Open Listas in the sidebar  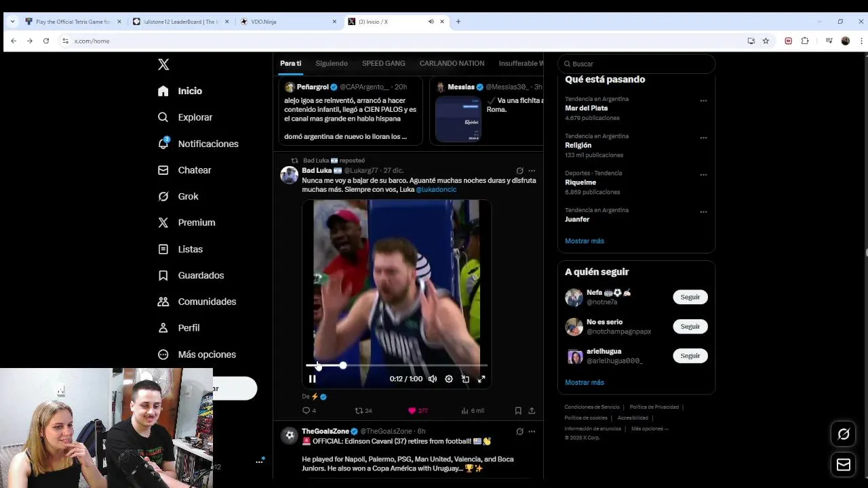(180, 249)
